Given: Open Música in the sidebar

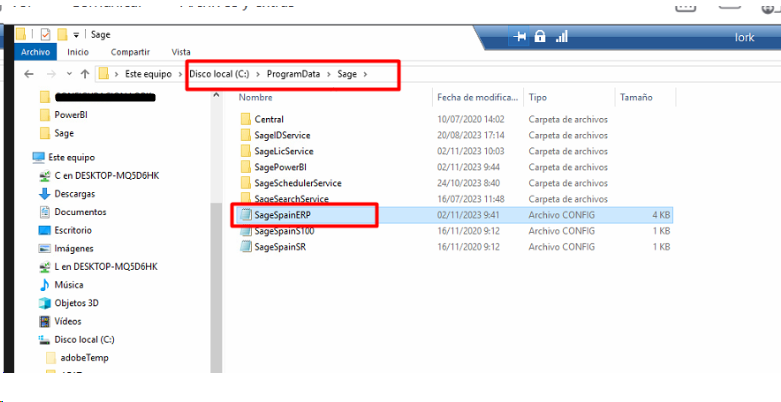Looking at the screenshot, I should [x=69, y=285].
